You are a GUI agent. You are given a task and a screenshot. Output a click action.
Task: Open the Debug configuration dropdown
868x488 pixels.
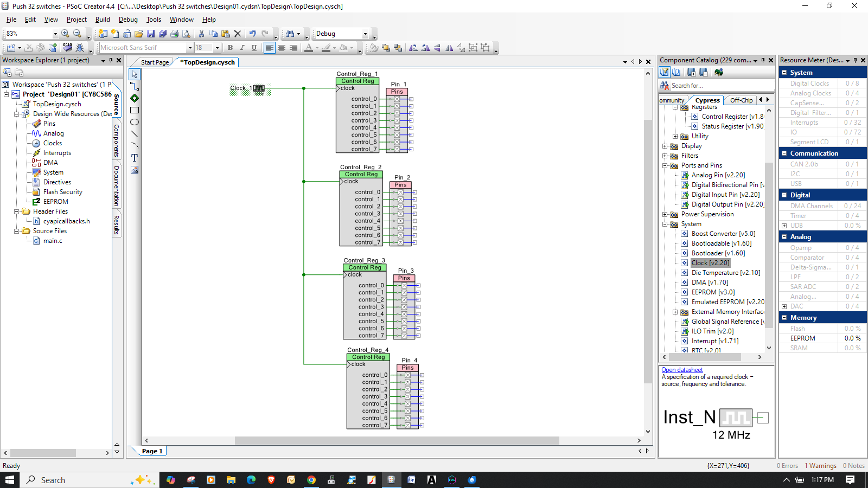pos(365,34)
